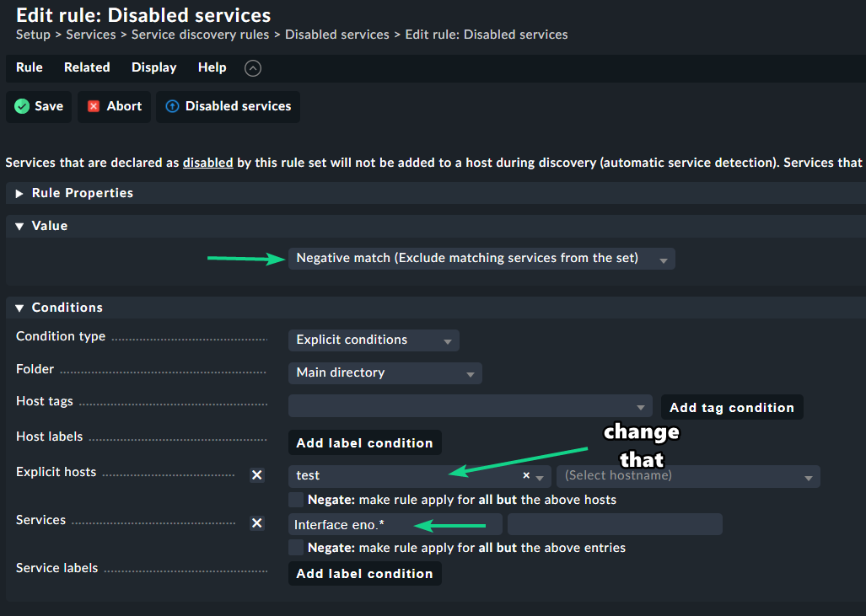
Task: Collapse the menu bar with the chevron icon
Action: 253,68
